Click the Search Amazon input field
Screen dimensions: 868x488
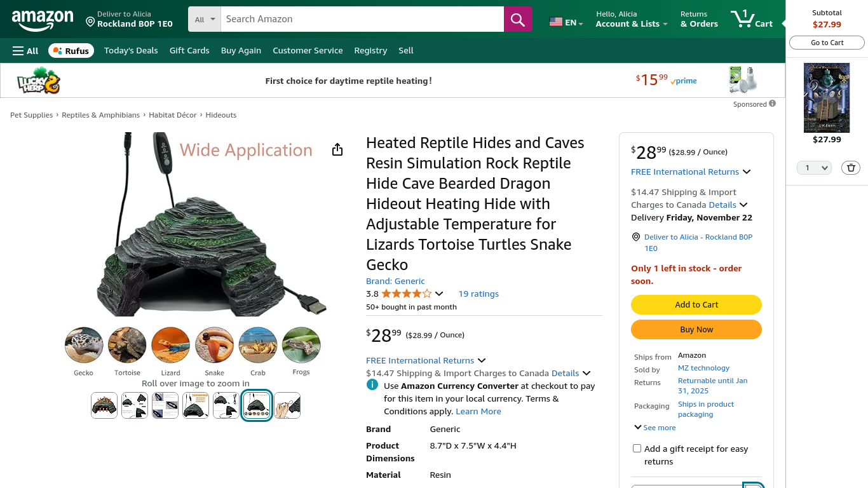[362, 19]
